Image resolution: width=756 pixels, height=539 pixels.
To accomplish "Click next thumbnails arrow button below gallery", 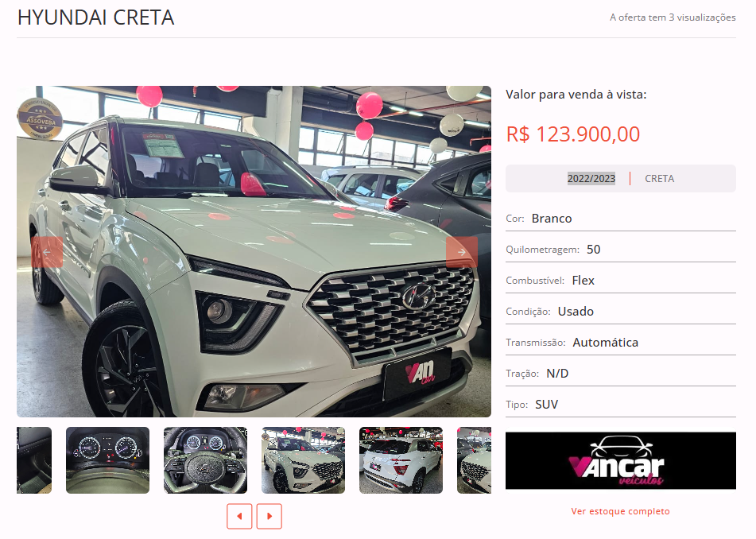I will (x=269, y=516).
